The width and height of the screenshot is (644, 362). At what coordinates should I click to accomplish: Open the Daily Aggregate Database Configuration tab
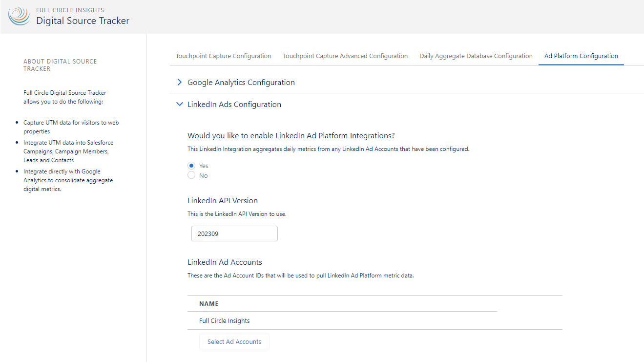[x=476, y=56]
